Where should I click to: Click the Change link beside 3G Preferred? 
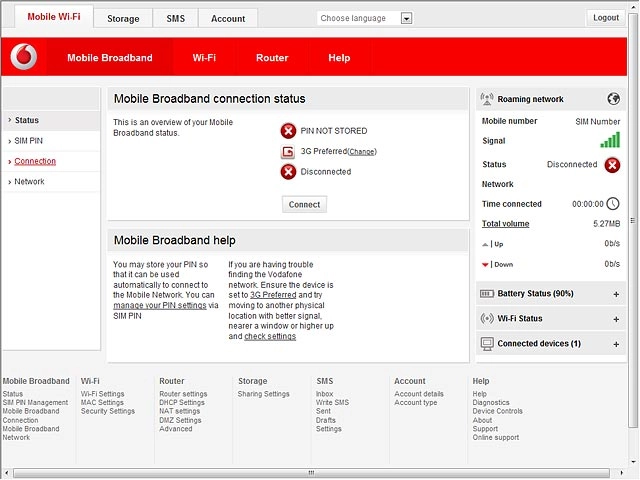coord(362,152)
